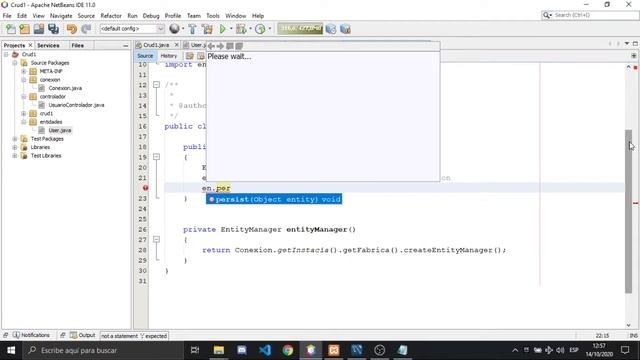Close the Crud1.java editor tab
The image size is (640, 360).
coord(176,45)
